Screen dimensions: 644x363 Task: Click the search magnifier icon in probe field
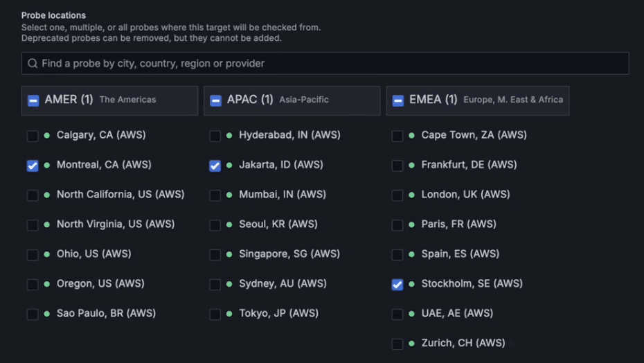click(x=33, y=63)
